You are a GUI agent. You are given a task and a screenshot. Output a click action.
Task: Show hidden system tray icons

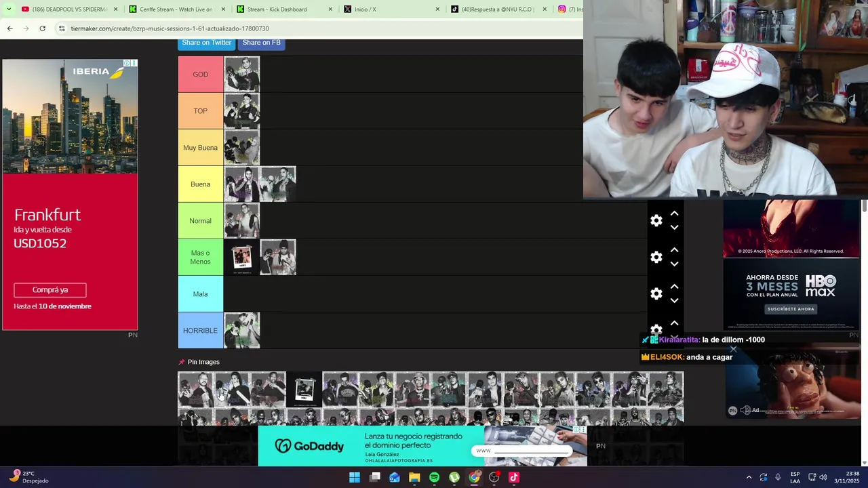[x=749, y=477]
